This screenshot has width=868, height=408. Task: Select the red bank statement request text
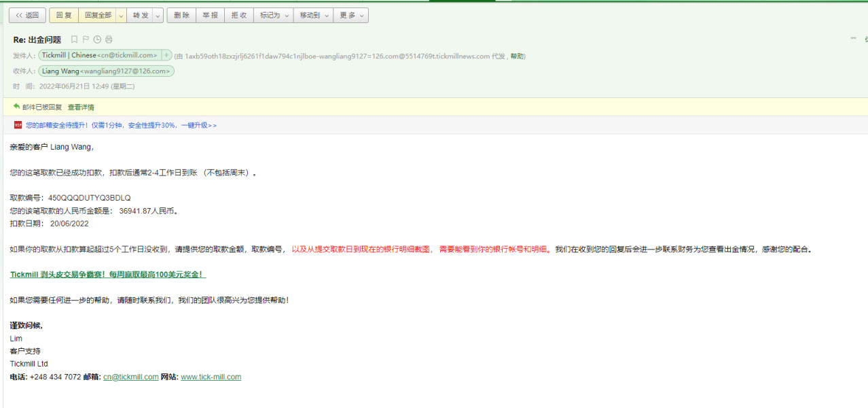(x=420, y=250)
